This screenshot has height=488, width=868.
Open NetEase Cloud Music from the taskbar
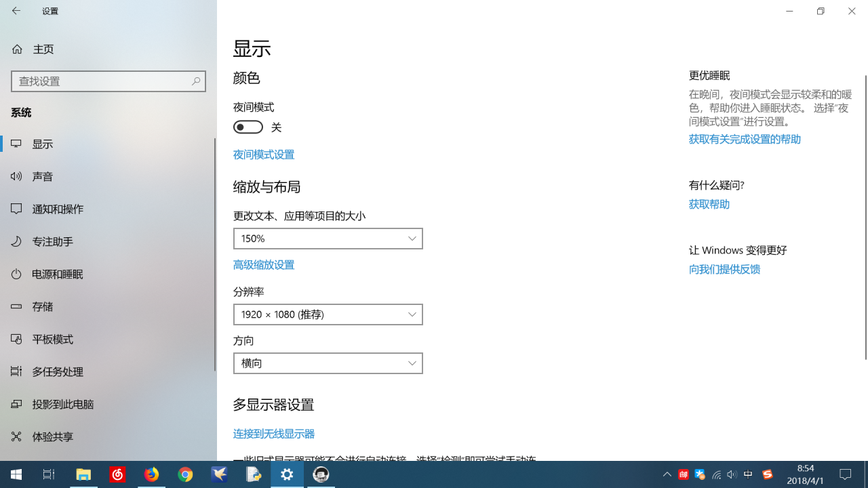118,474
